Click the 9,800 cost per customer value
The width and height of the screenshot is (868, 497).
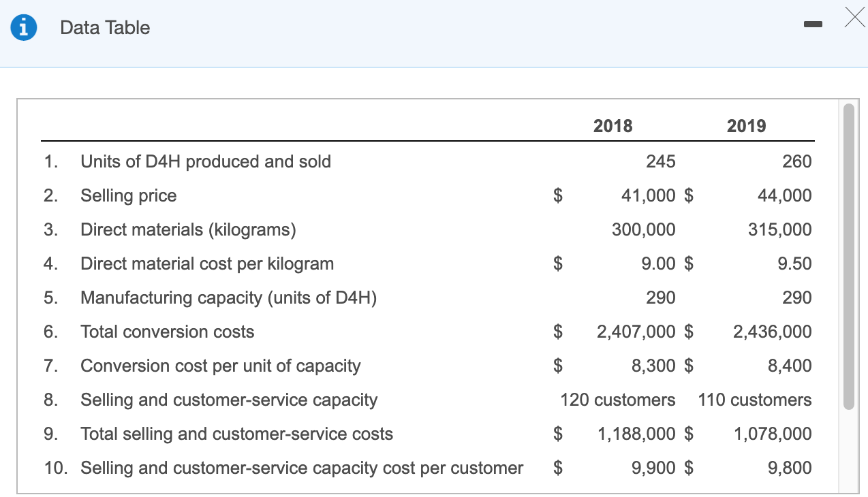[x=790, y=468]
